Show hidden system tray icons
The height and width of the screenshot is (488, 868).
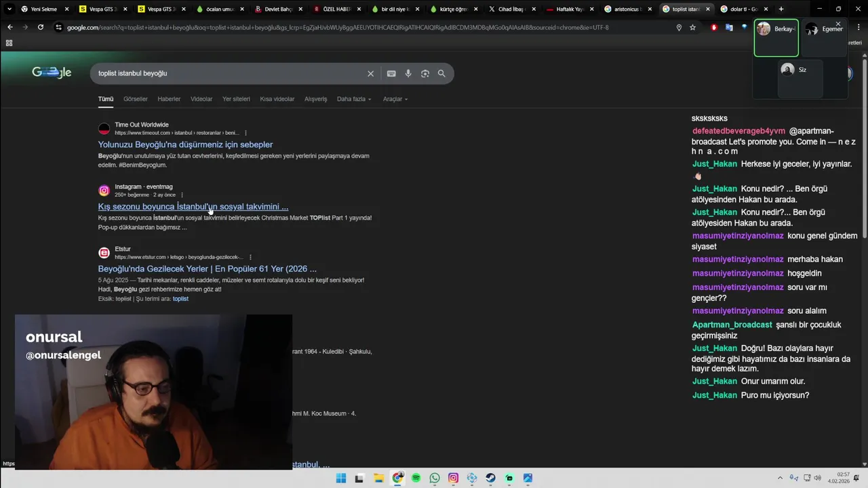click(x=780, y=478)
